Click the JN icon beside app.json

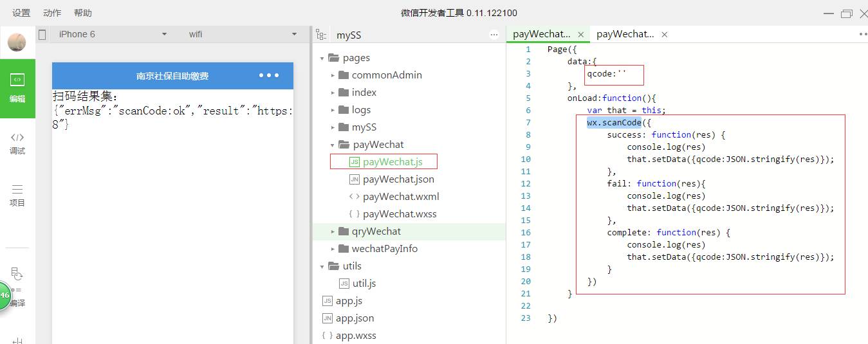coord(328,318)
